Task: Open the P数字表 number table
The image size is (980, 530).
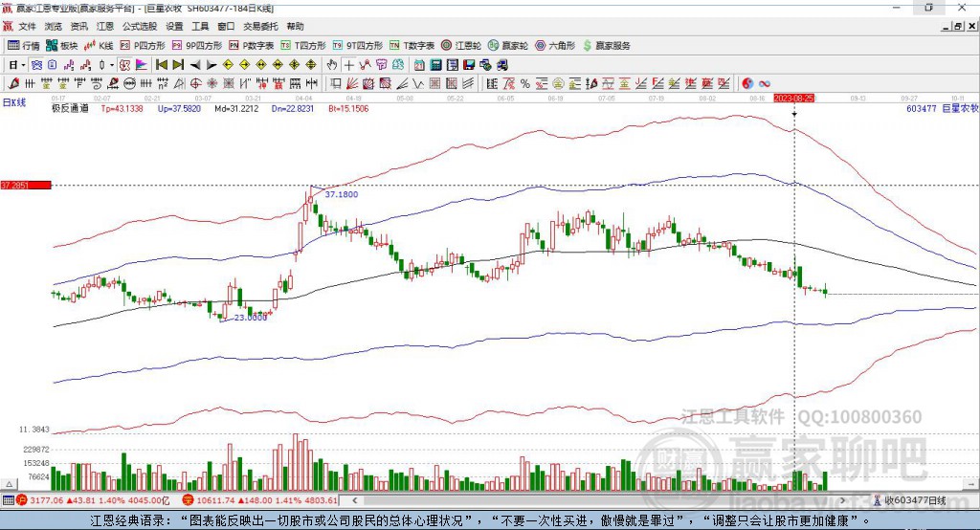Action: coord(252,46)
